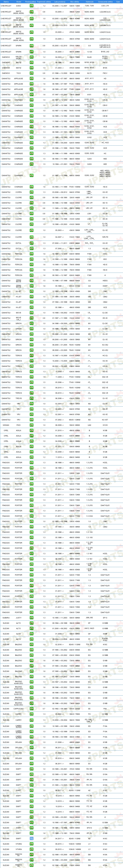
Task: Click fuel icon for Daihatsu Move (L6_)
Action: 31,318
